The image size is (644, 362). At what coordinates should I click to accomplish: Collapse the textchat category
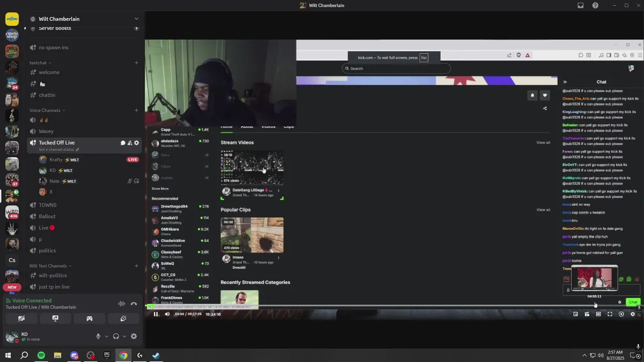(40, 63)
